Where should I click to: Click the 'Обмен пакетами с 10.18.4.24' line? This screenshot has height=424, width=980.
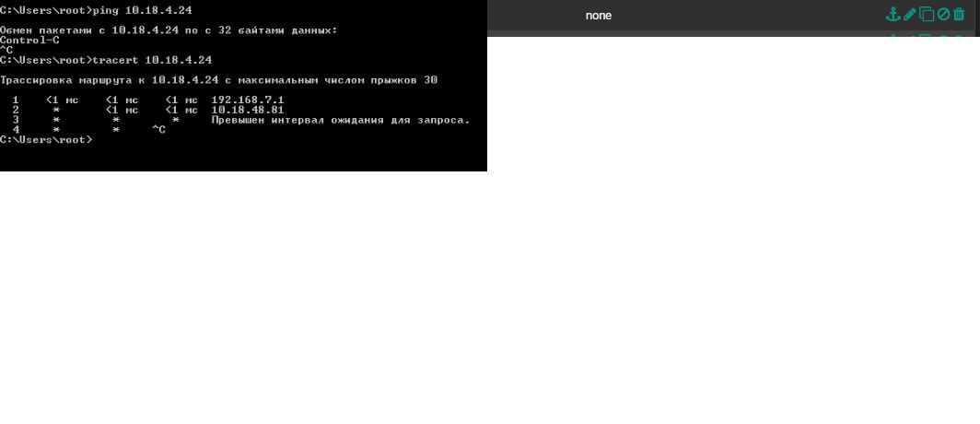pyautogui.click(x=169, y=30)
